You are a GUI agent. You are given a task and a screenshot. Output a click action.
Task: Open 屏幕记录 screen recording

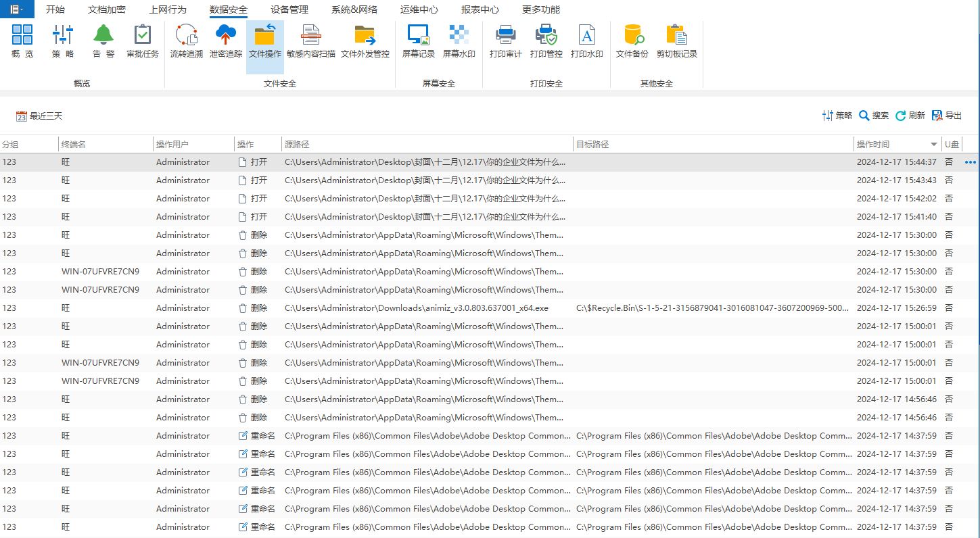(418, 41)
